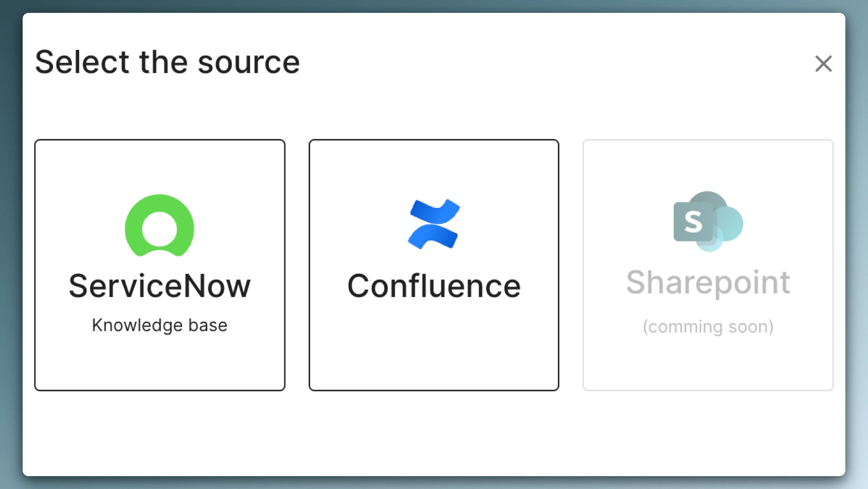Click the ServiceNow label text
868x489 pixels.
coord(159,287)
